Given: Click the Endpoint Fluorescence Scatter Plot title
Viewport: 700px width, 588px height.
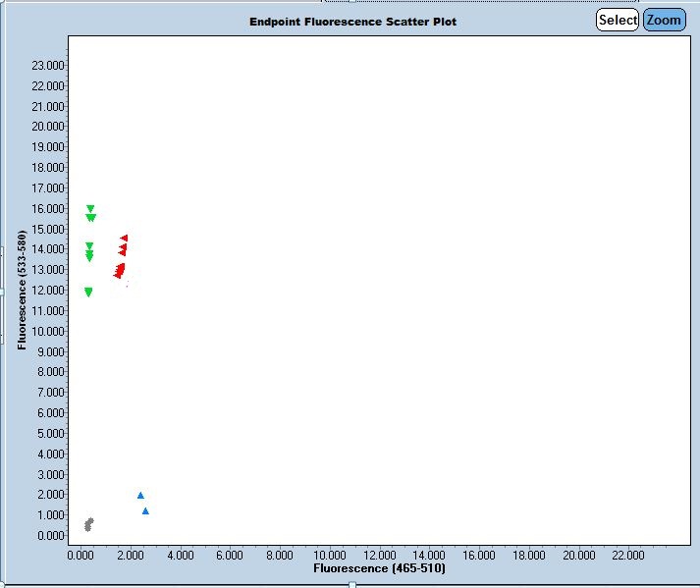Looking at the screenshot, I should point(352,22).
